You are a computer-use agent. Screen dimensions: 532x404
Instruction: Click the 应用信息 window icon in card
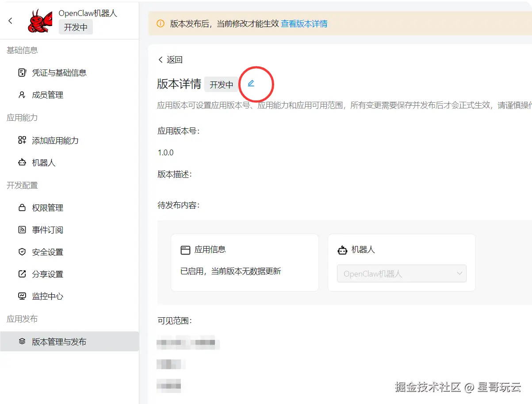pos(185,250)
